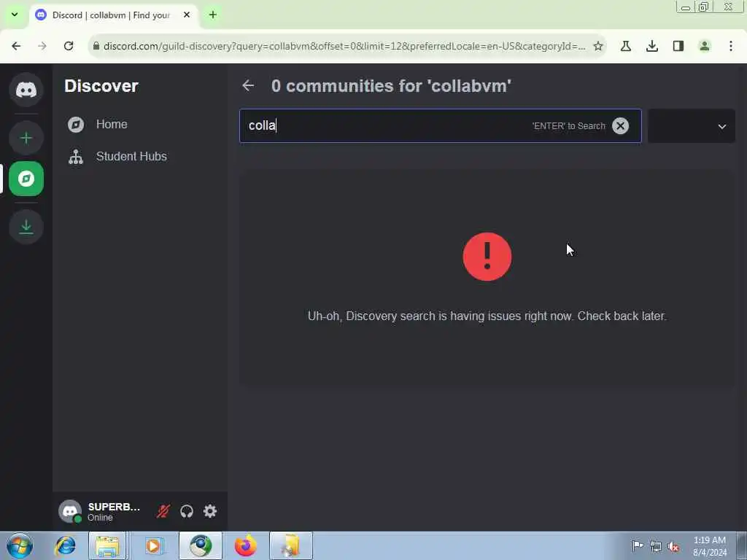Go to Home in Discover sidebar
The image size is (747, 560).
[x=139, y=124]
